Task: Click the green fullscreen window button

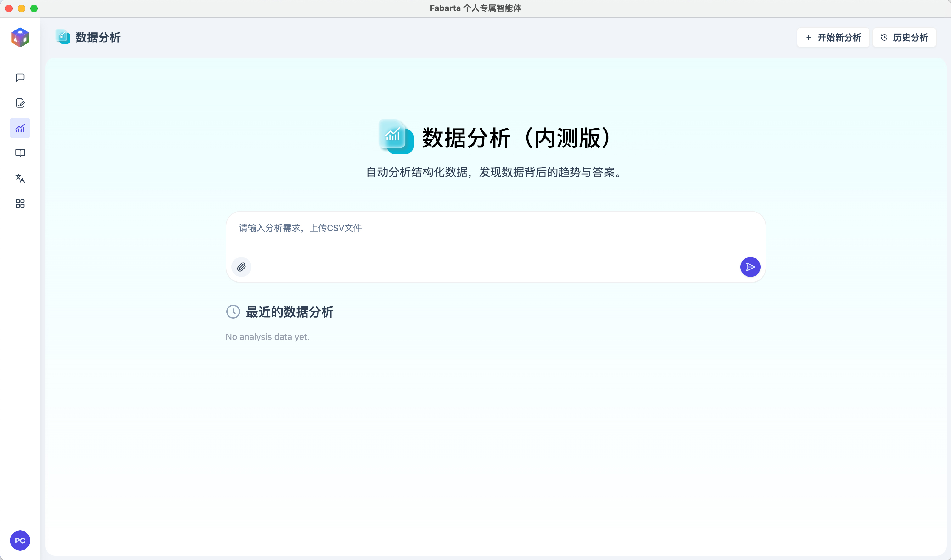Action: [34, 8]
